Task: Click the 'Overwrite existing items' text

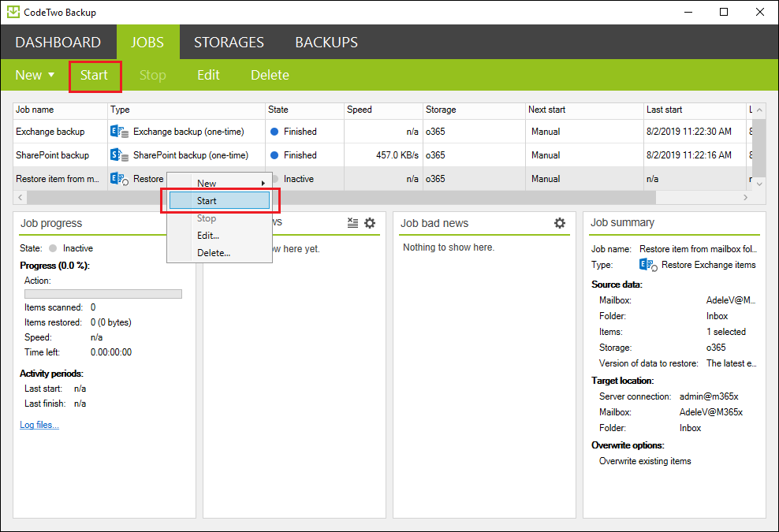Action: 645,461
